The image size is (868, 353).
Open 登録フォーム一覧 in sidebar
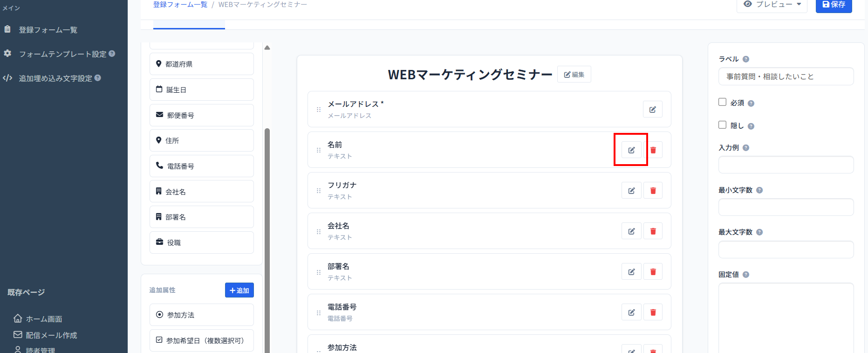click(48, 30)
